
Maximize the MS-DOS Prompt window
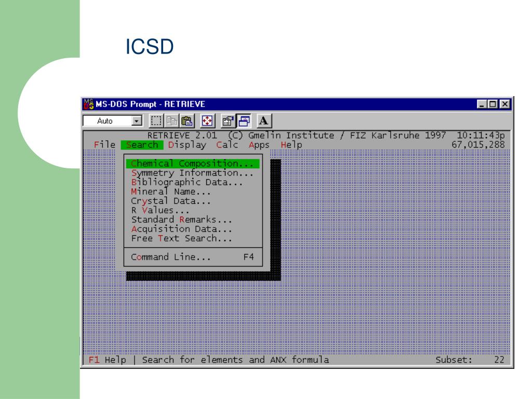click(x=493, y=104)
